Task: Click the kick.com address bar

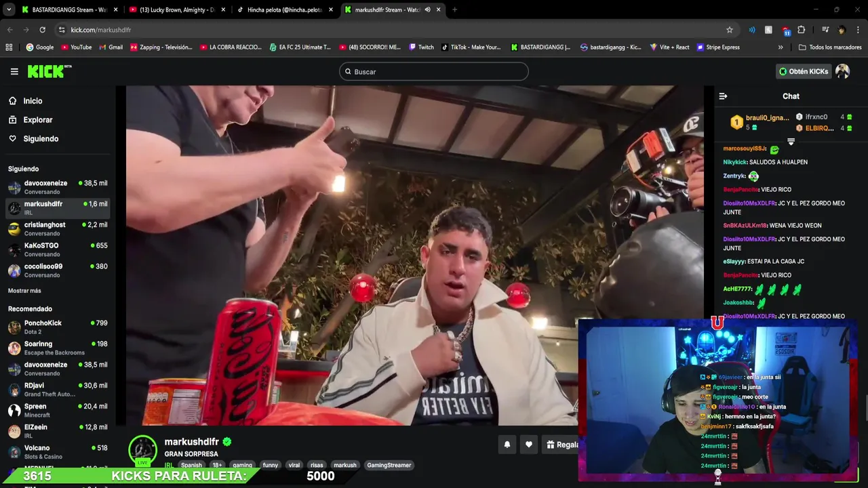Action: [x=393, y=30]
